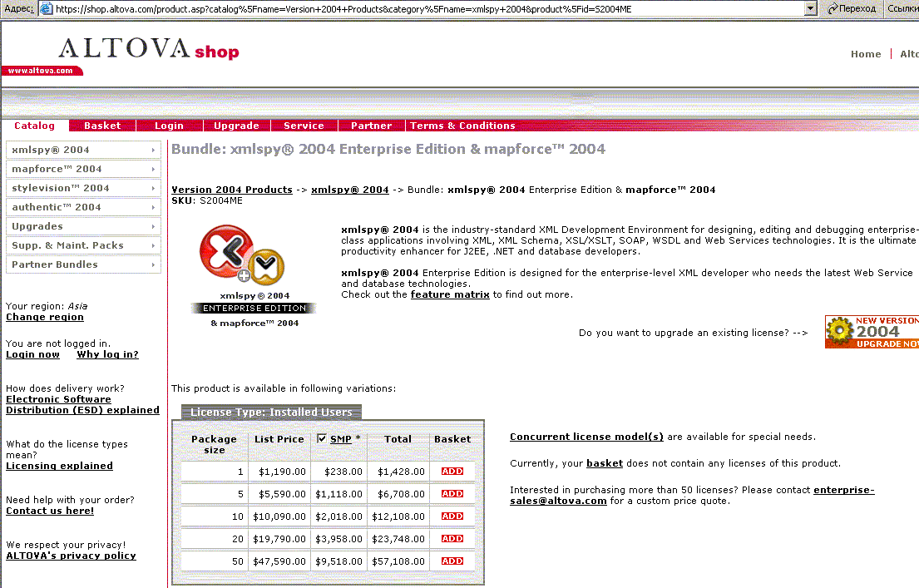This screenshot has height=588, width=919.
Task: Switch to the Basket tab
Action: (x=102, y=126)
